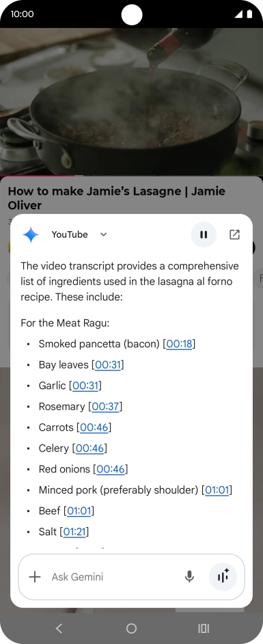Go to Rosemary timestamp 00:37
Screen dimensions: 263x644
pos(105,407)
